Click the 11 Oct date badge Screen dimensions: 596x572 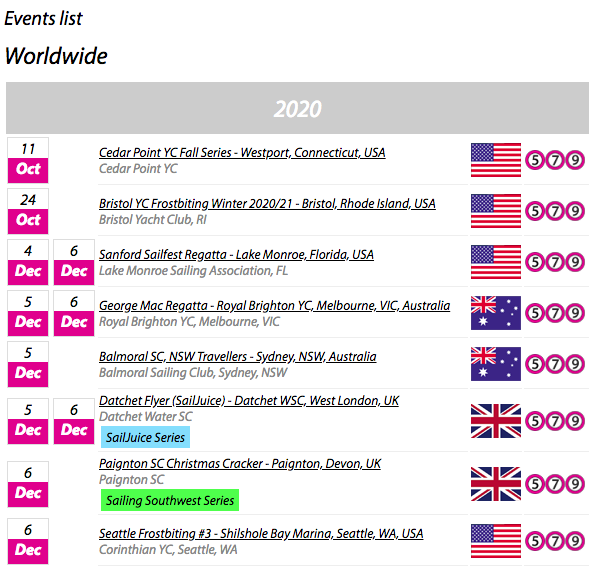[x=28, y=160]
